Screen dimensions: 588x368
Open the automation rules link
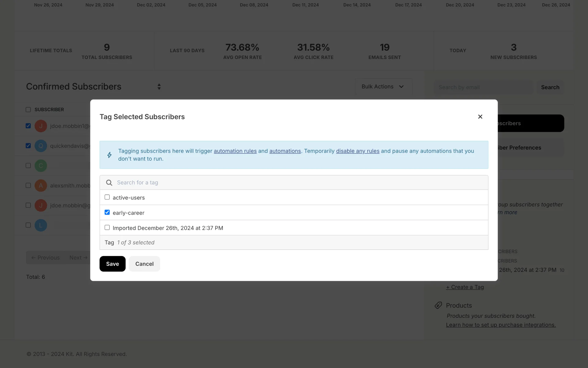[235, 151]
